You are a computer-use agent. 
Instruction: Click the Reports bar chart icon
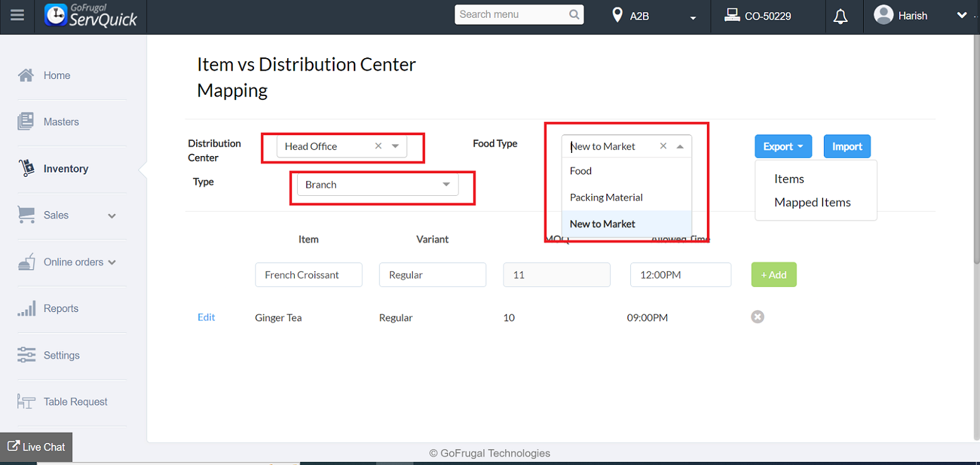(26, 309)
